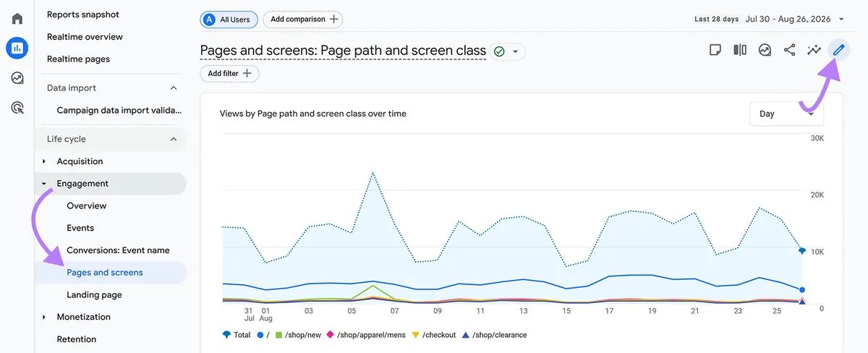Click the green verified status check icon
The image size is (868, 353).
click(x=498, y=51)
